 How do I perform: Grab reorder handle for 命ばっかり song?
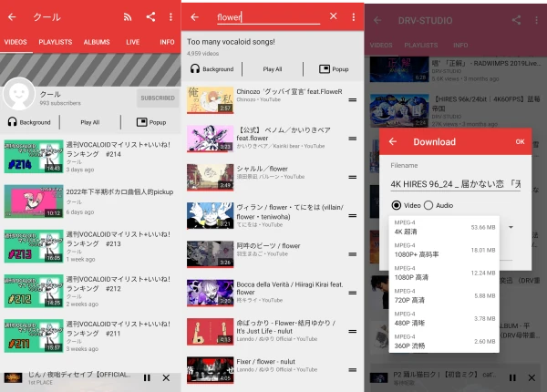coord(352,332)
